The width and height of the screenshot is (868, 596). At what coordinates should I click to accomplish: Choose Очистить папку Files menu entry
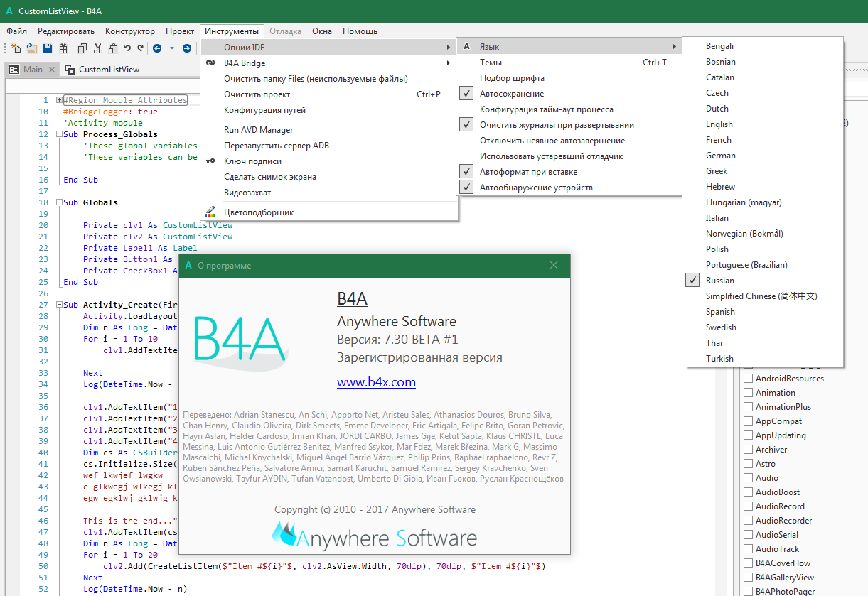[x=329, y=79]
